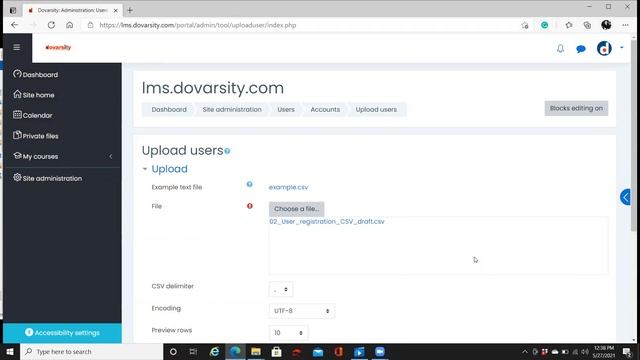Open Zoom app in taskbar
640x360 pixels.
380,351
